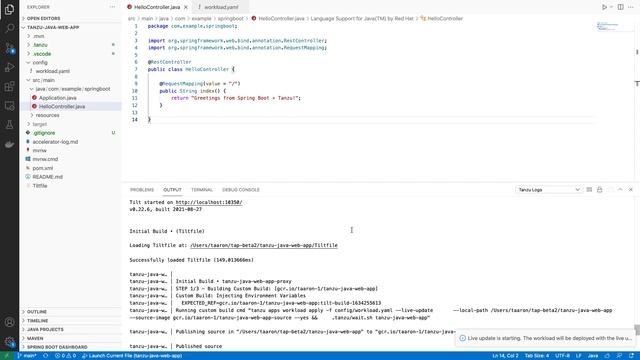Collapse the config folder
640x360 pixels.
pyautogui.click(x=71, y=62)
